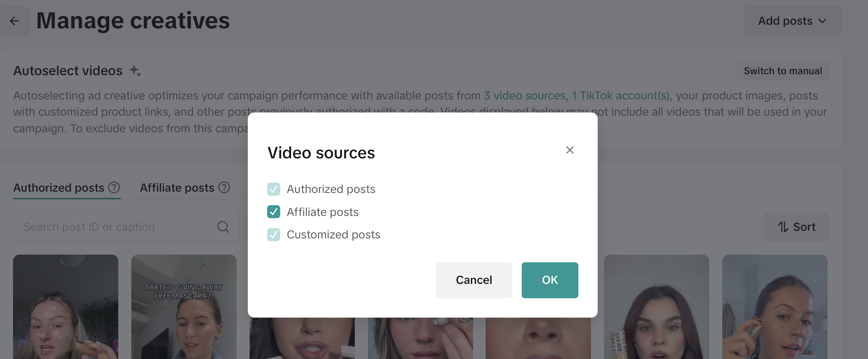Close the Video sources dialog
868x359 pixels.
click(570, 150)
